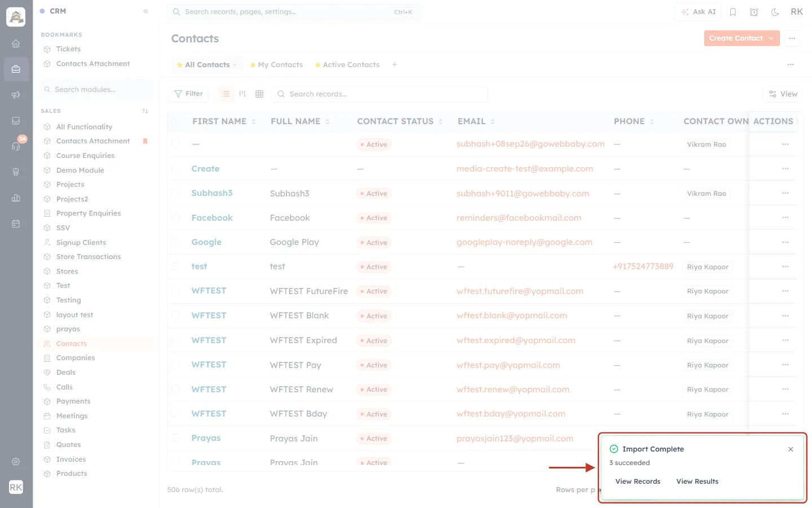Open Companies module in sidebar

pyautogui.click(x=76, y=358)
